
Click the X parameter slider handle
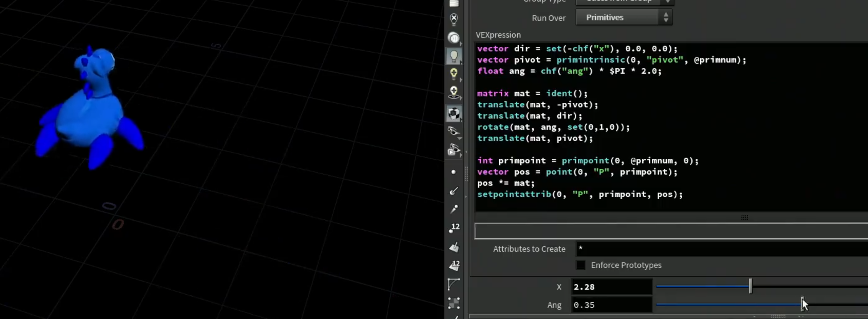pos(750,286)
